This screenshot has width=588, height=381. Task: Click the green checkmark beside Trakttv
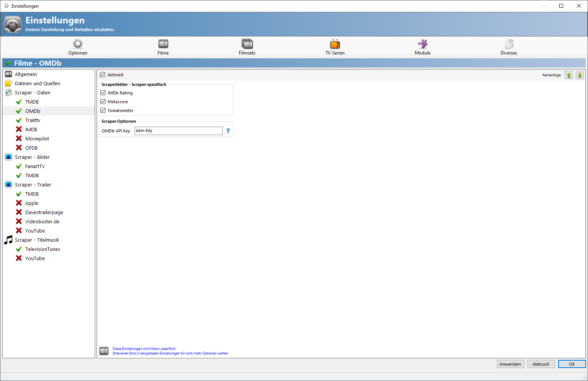tap(19, 120)
